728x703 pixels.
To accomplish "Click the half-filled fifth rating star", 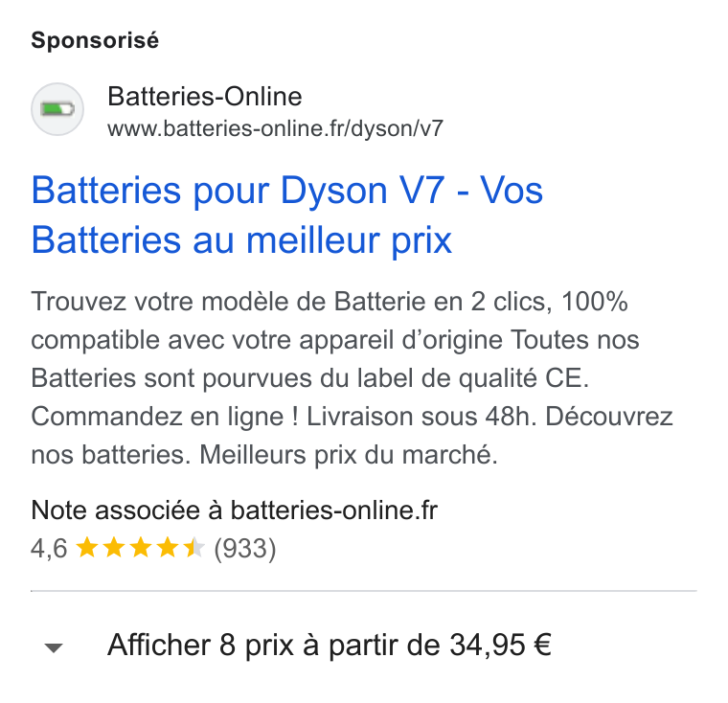I will [194, 548].
